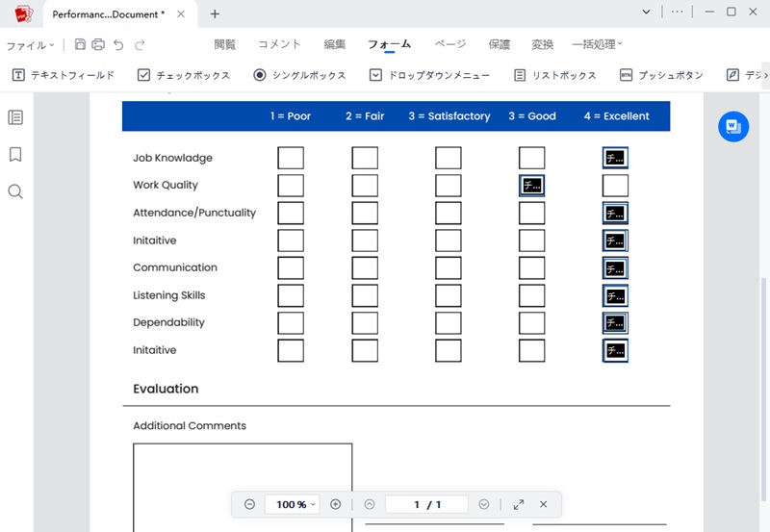
Task: Check Attendance/Punctuality Satisfactory checkbox
Action: click(449, 213)
